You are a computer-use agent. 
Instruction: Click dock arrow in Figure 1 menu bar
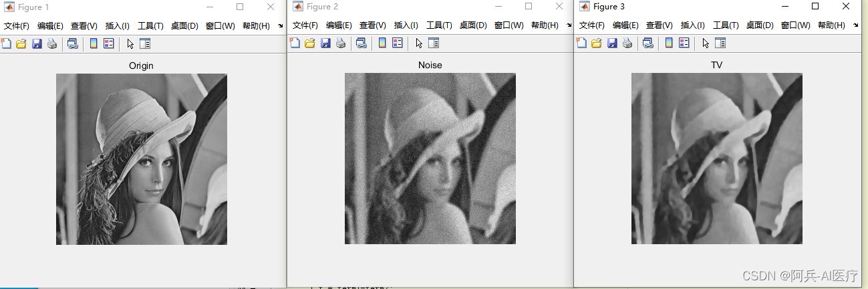280,26
